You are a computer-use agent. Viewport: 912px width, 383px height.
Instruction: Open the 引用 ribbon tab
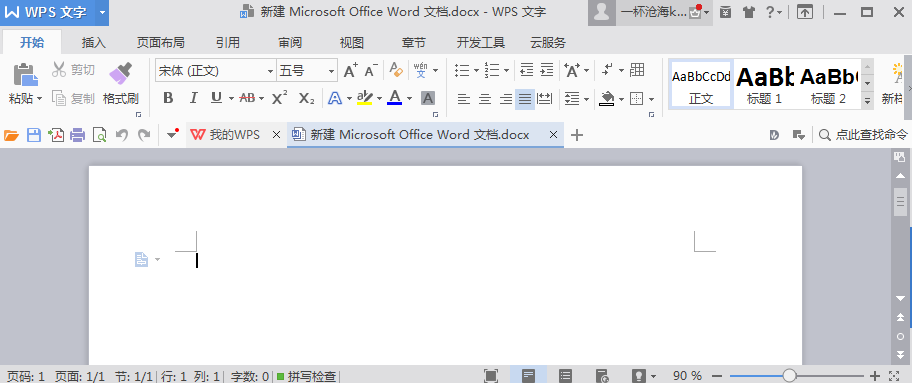(227, 42)
